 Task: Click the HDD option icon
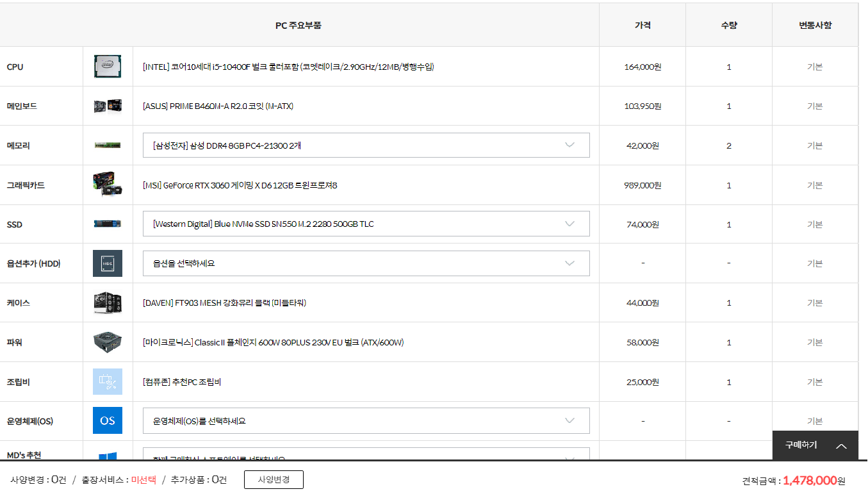108,263
